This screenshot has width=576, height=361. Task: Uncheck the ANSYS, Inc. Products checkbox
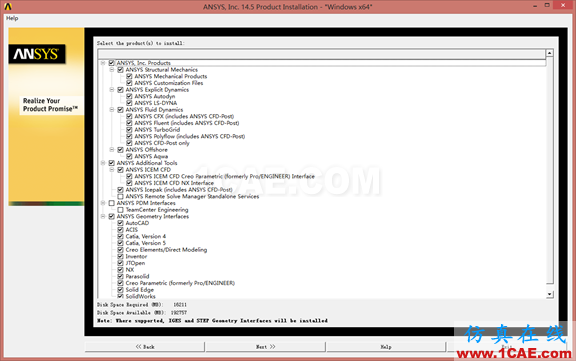click(x=112, y=63)
